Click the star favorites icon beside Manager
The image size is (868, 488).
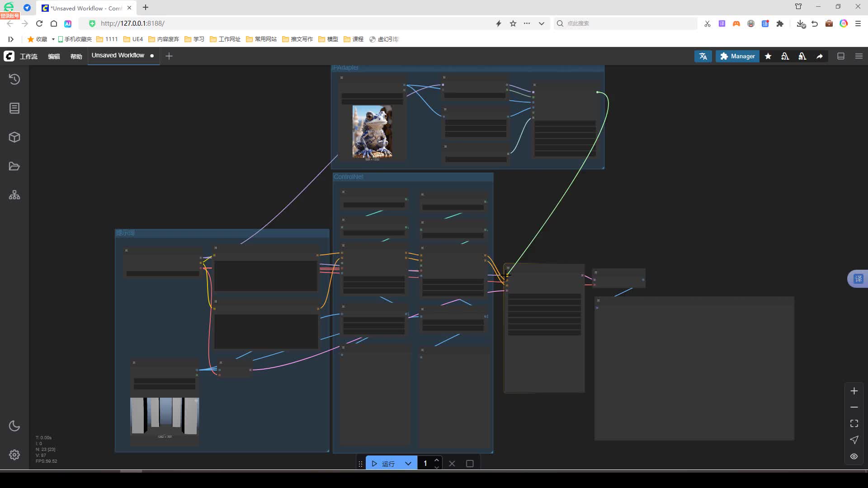click(768, 56)
